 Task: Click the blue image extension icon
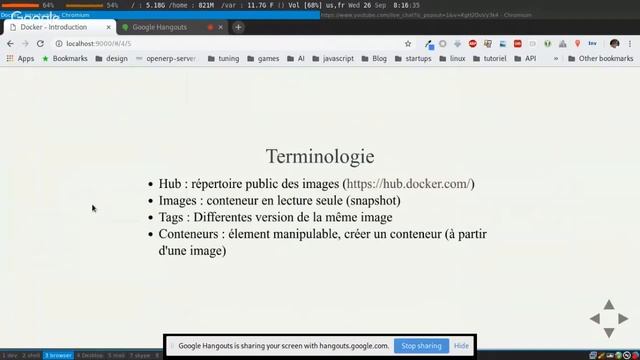pyautogui.click(x=502, y=44)
